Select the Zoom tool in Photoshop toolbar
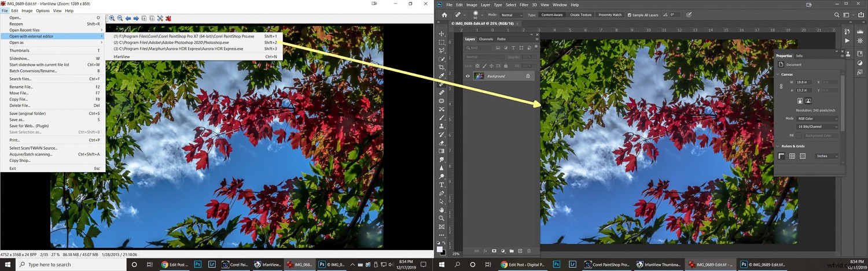Viewport: 868px width, 271px height. tap(442, 218)
